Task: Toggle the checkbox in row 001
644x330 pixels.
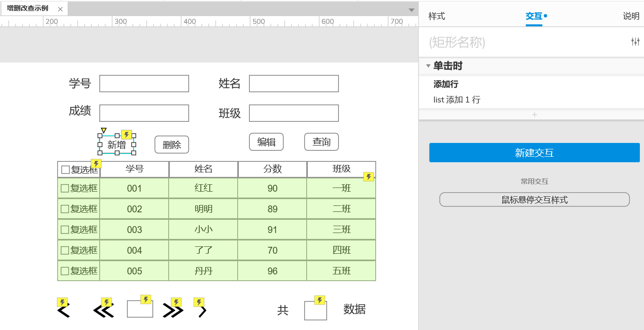Action: pos(65,188)
